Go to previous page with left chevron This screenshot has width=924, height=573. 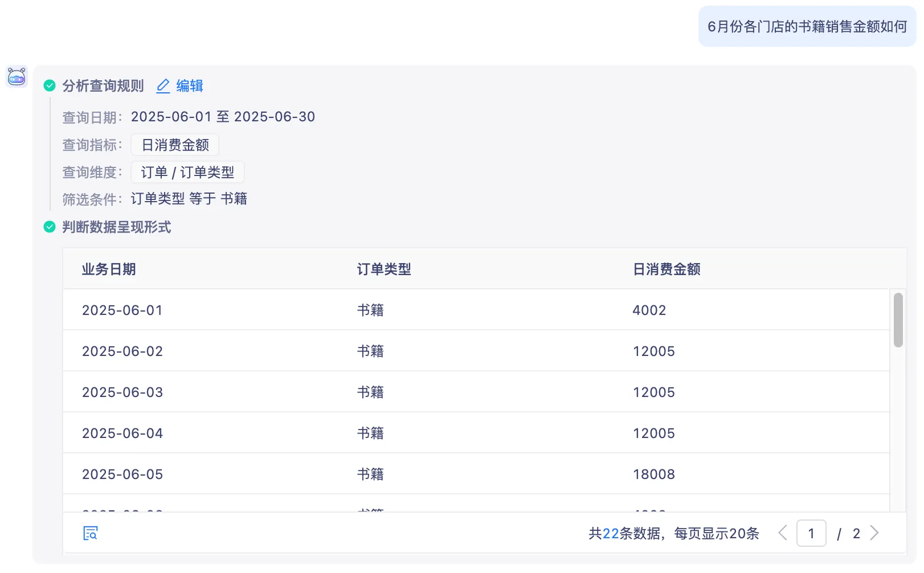tap(783, 533)
